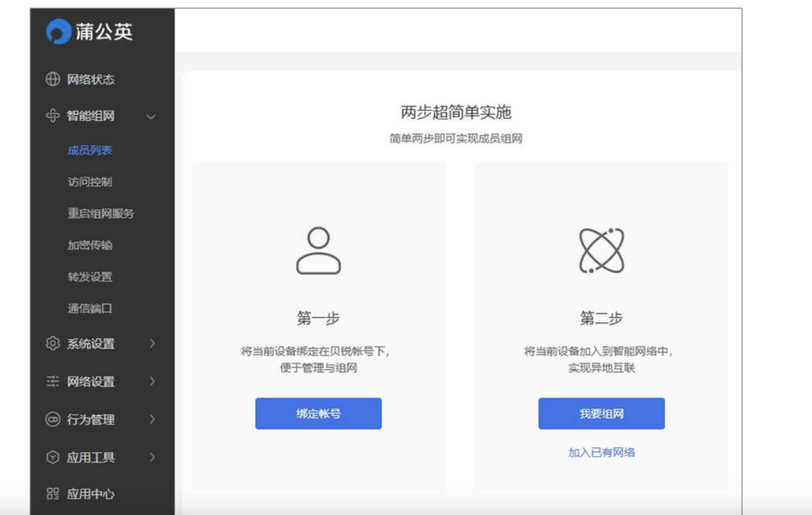This screenshot has height=515, width=812.
Task: Click the 绑定帐号 button
Action: coord(318,413)
